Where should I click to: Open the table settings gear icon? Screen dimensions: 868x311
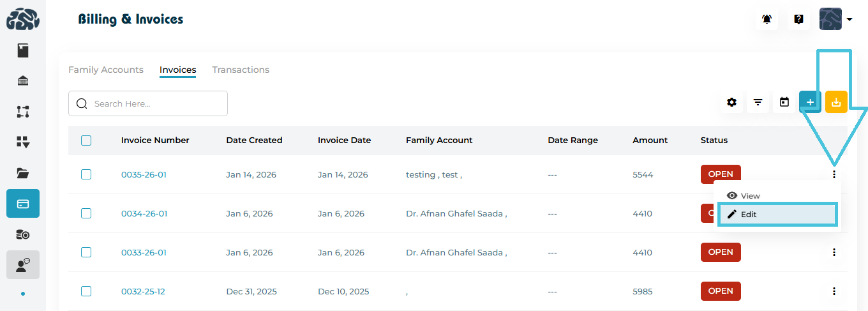(731, 102)
